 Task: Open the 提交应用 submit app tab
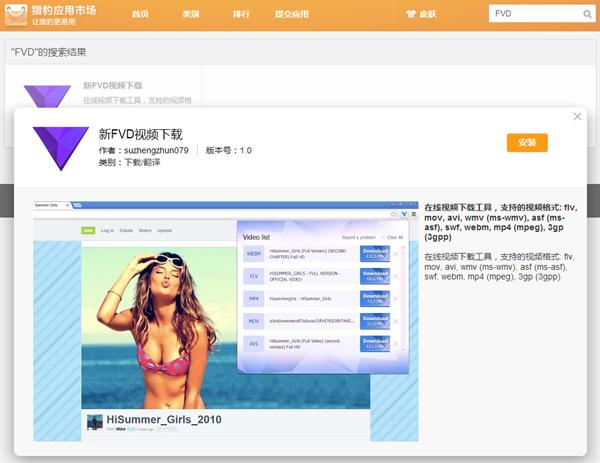292,14
